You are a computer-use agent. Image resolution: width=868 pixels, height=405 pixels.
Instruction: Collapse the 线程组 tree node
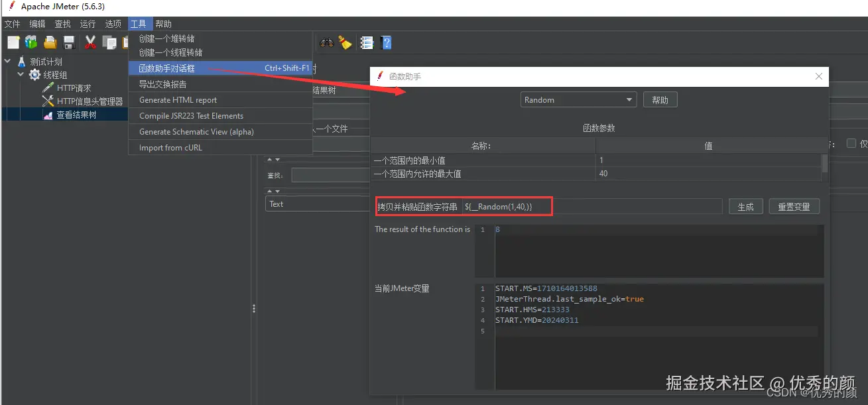21,74
